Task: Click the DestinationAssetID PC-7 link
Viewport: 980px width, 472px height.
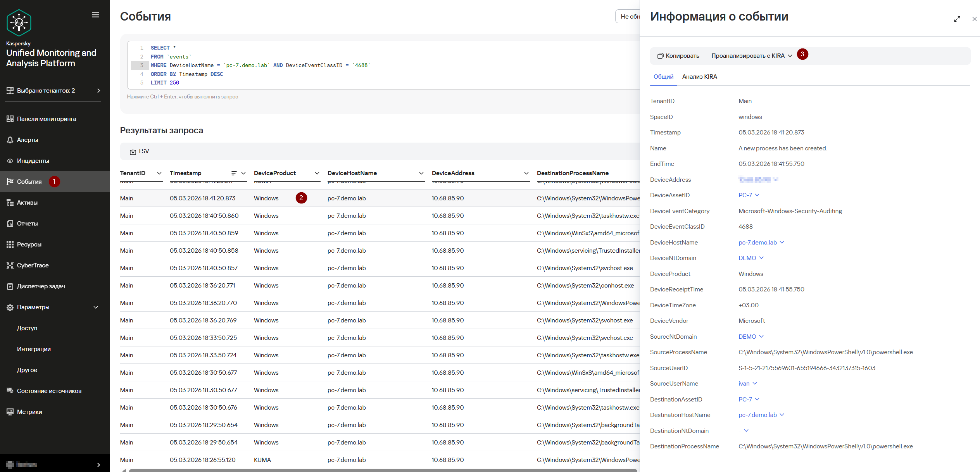Action: point(745,400)
